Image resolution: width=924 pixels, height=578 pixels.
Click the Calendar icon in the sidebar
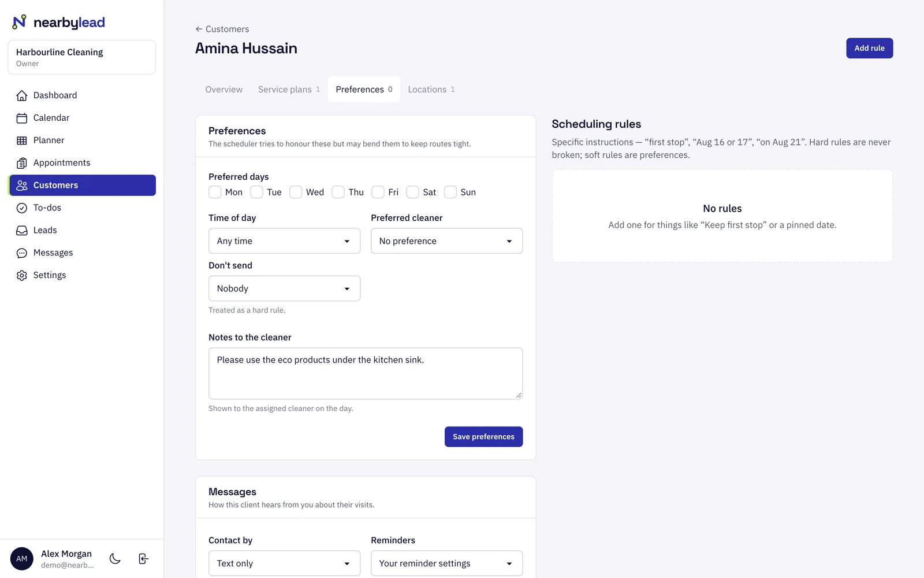point(22,118)
